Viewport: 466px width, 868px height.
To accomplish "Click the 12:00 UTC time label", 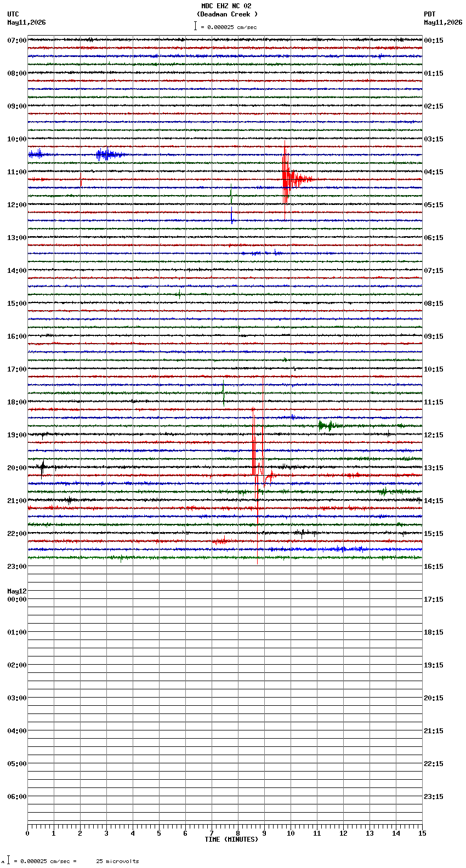I will pyautogui.click(x=17, y=205).
